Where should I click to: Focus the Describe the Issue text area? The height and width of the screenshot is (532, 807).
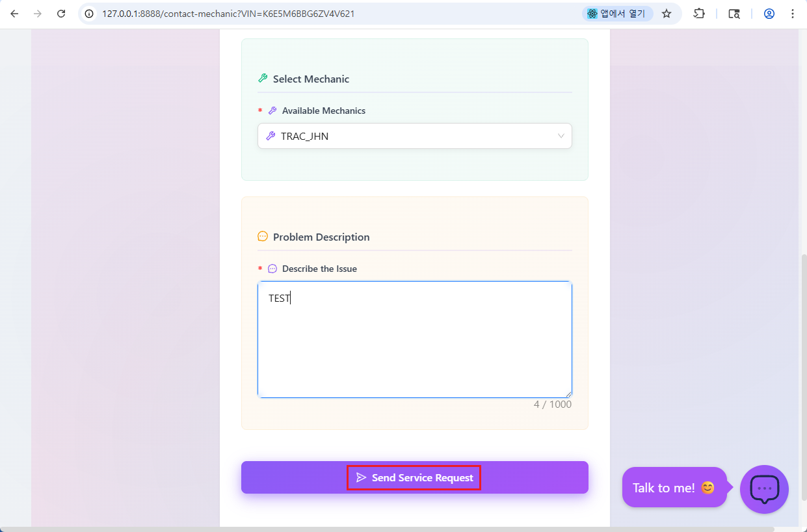tap(415, 339)
